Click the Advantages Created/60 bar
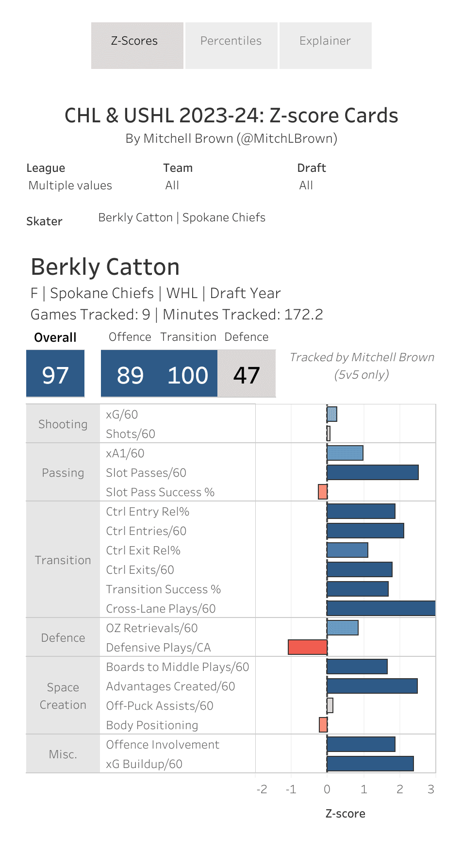 372,686
